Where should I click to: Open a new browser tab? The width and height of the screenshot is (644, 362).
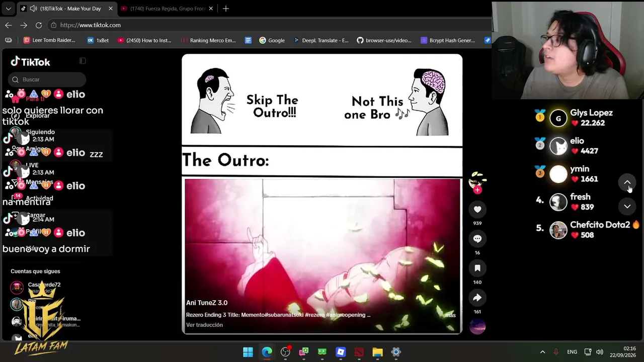[x=226, y=9]
